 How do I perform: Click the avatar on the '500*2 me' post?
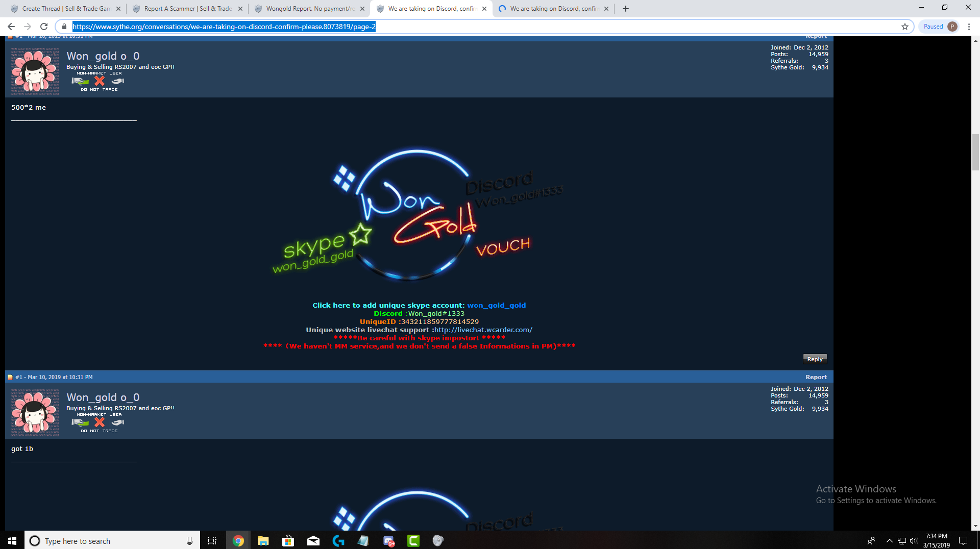pos(35,71)
